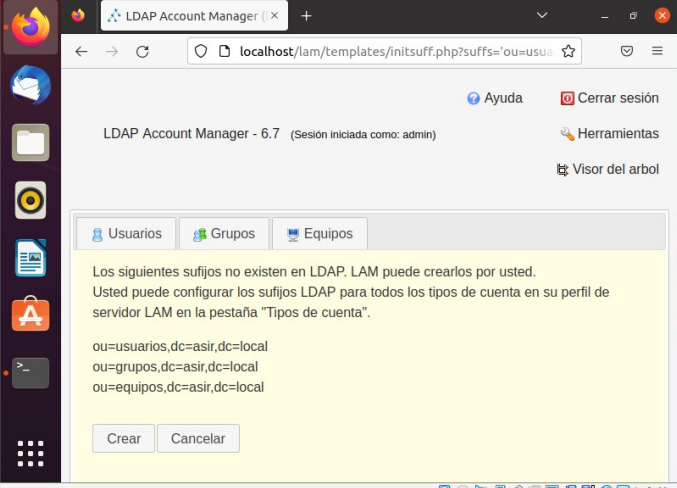Viewport: 677px width, 488px height.
Task: Save page to Pocket
Action: click(x=627, y=51)
